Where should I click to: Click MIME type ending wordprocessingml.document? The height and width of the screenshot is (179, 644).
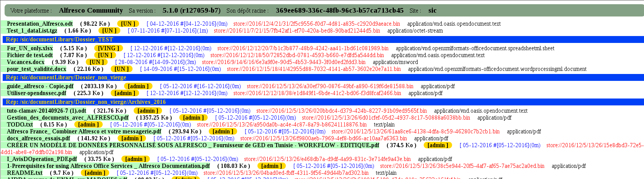(497, 69)
